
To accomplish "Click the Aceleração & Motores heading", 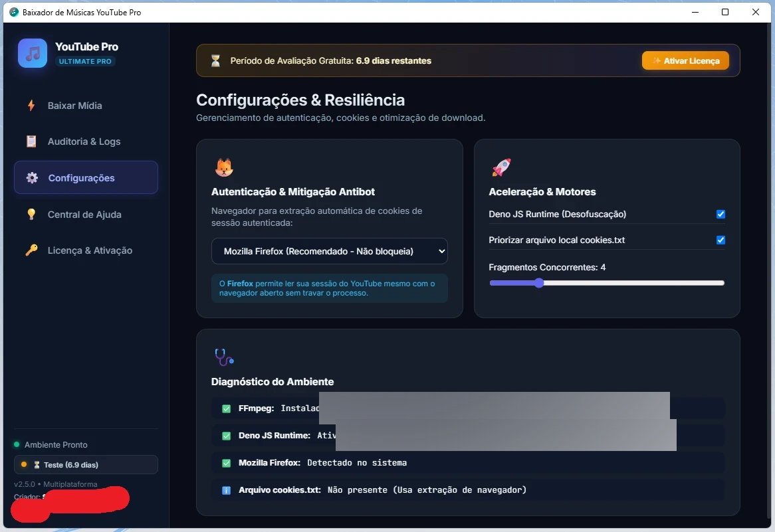I will 542,192.
